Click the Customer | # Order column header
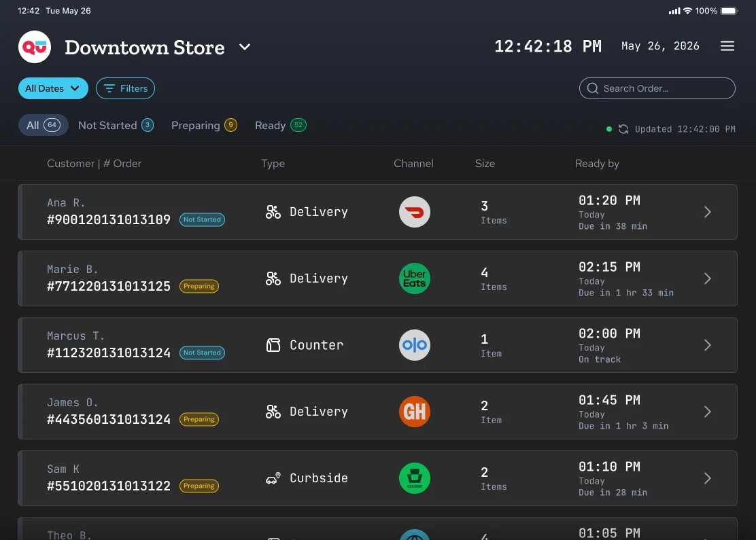This screenshot has width=756, height=540. click(x=94, y=163)
